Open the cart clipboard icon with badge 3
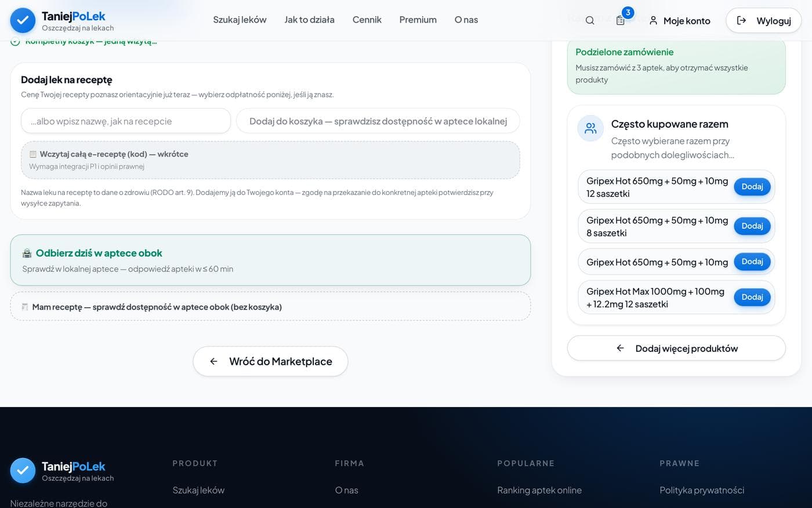The image size is (812, 508). click(621, 20)
